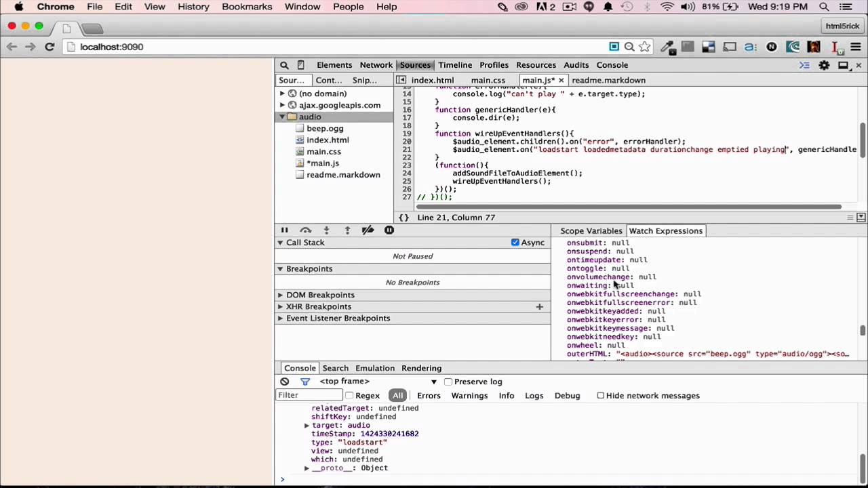Viewport: 868px width, 488px height.
Task: Add XHR breakpoint plus icon
Action: (x=540, y=307)
